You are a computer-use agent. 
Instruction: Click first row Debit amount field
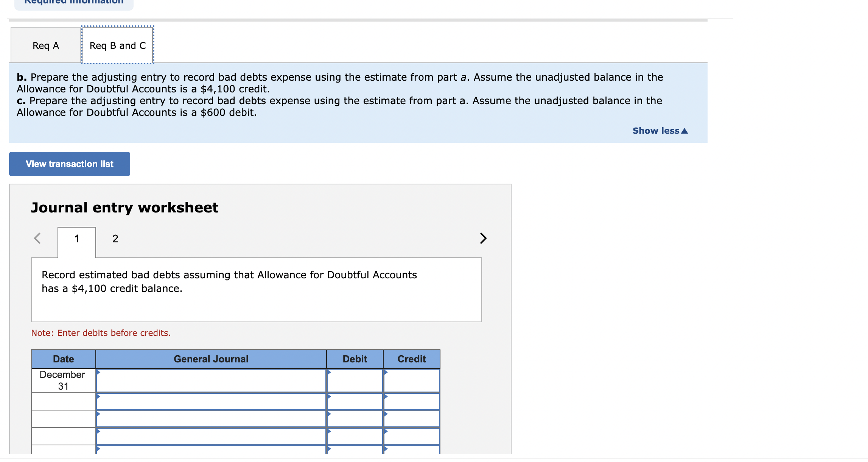pyautogui.click(x=355, y=381)
